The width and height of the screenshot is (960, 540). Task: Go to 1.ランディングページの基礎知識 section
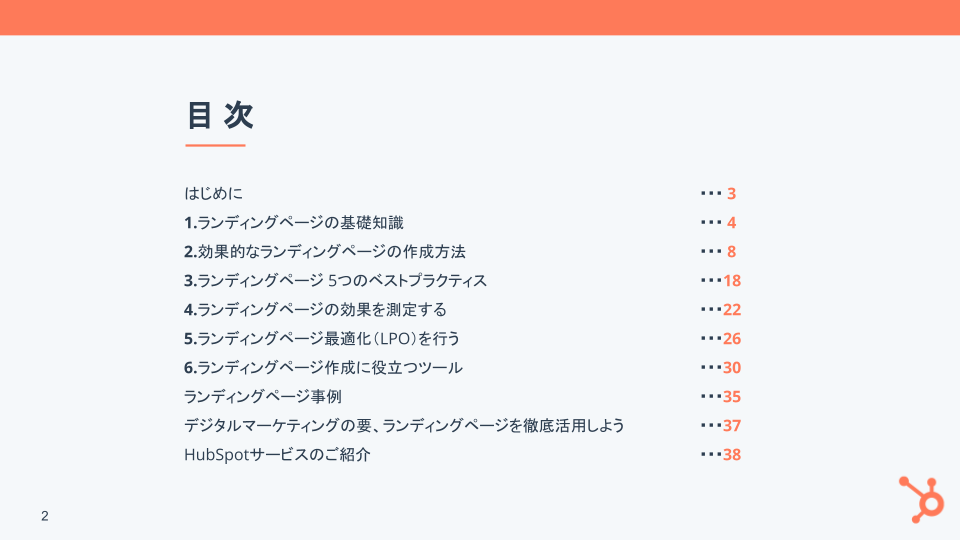pos(293,222)
